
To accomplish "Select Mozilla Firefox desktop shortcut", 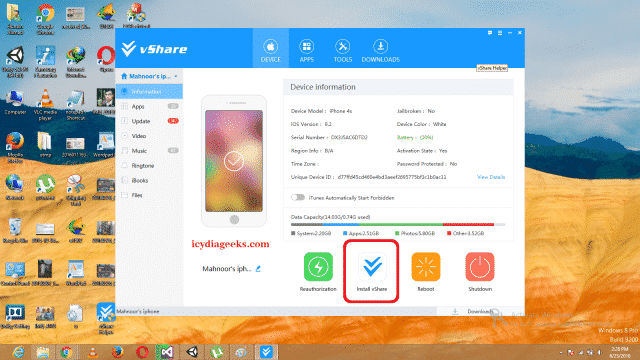I will (15, 148).
